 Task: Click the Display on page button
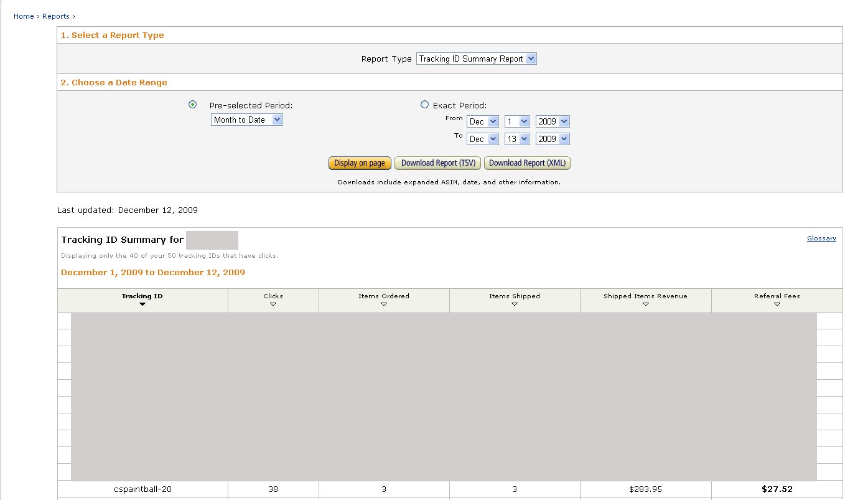tap(360, 163)
